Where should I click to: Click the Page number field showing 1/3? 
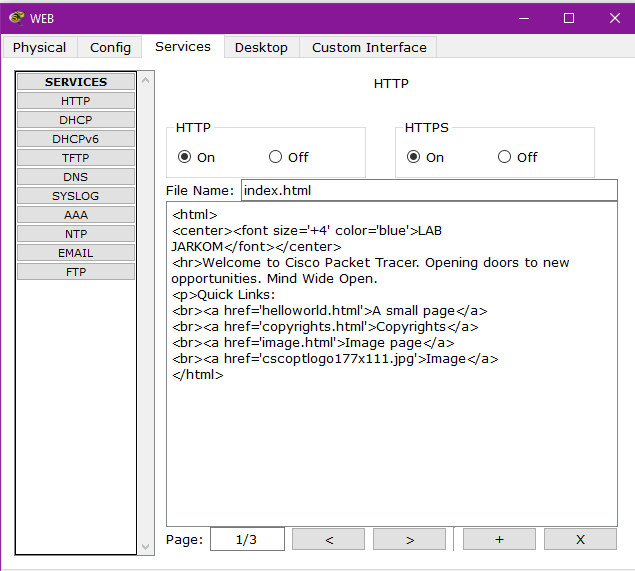point(247,539)
